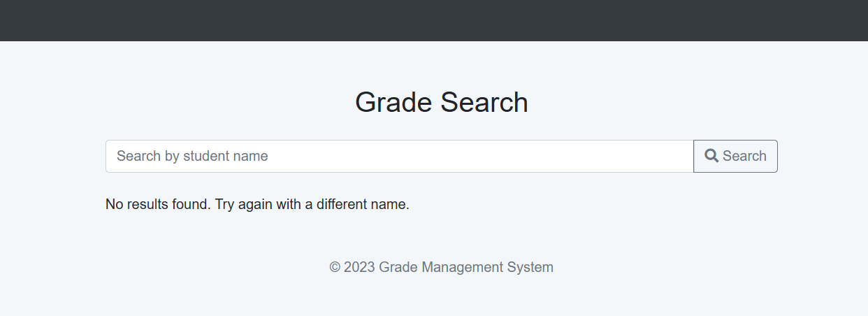The height and width of the screenshot is (316, 868).
Task: Focus the 'Search by student name' field
Action: click(399, 156)
